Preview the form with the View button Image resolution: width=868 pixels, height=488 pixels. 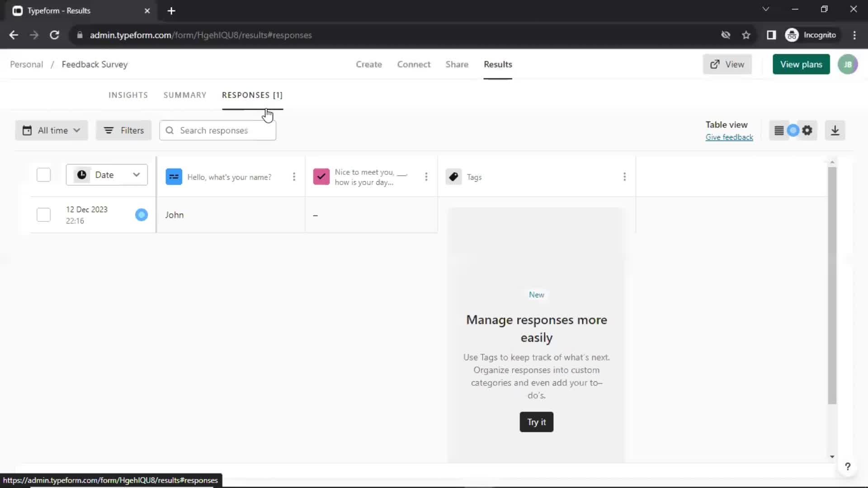pyautogui.click(x=727, y=64)
